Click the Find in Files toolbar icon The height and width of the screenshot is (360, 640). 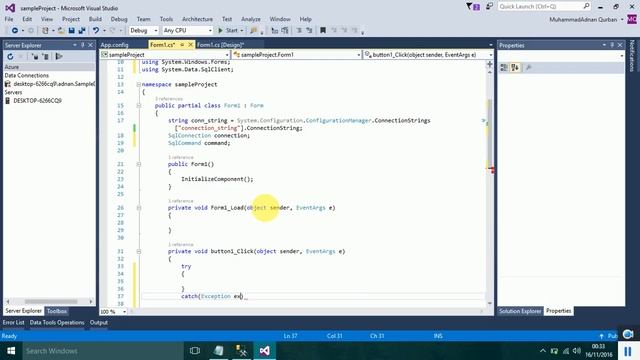(253, 31)
